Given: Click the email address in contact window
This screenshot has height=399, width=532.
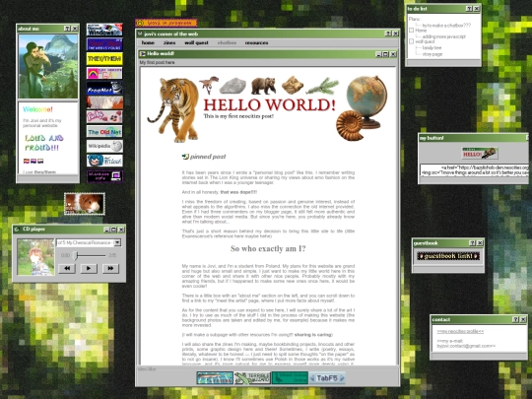Looking at the screenshot, I should [x=466, y=346].
